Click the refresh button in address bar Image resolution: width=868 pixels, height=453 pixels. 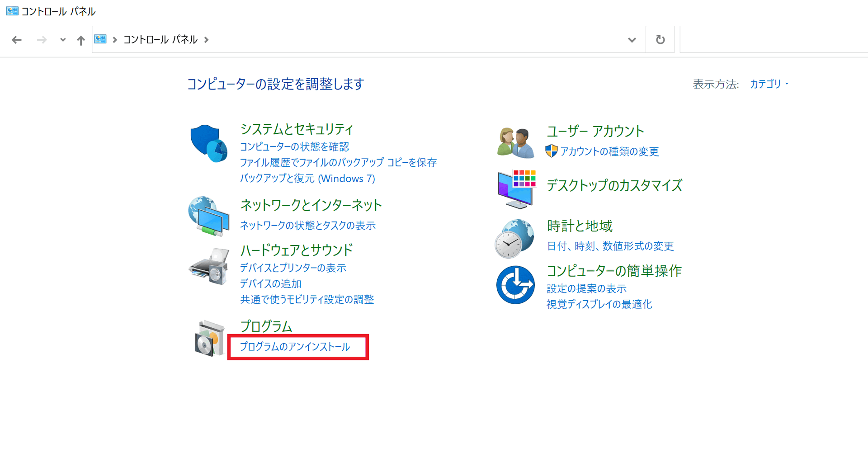(660, 40)
